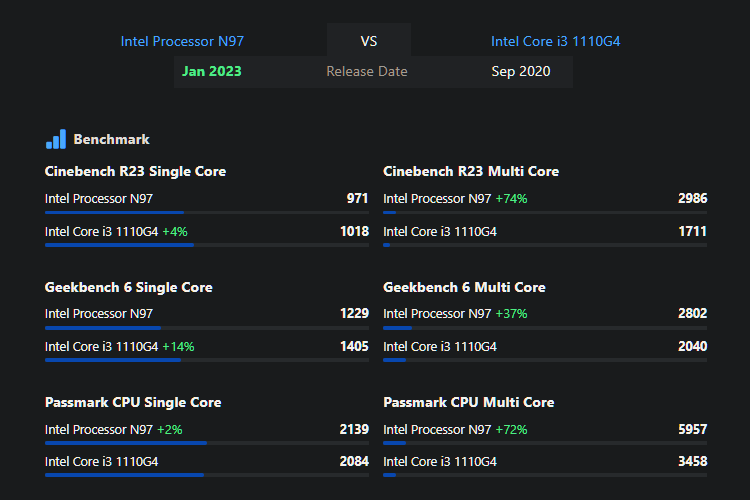Click i3 1110G4 label under Passmark Multi Core
The image size is (750, 500).
[440, 461]
